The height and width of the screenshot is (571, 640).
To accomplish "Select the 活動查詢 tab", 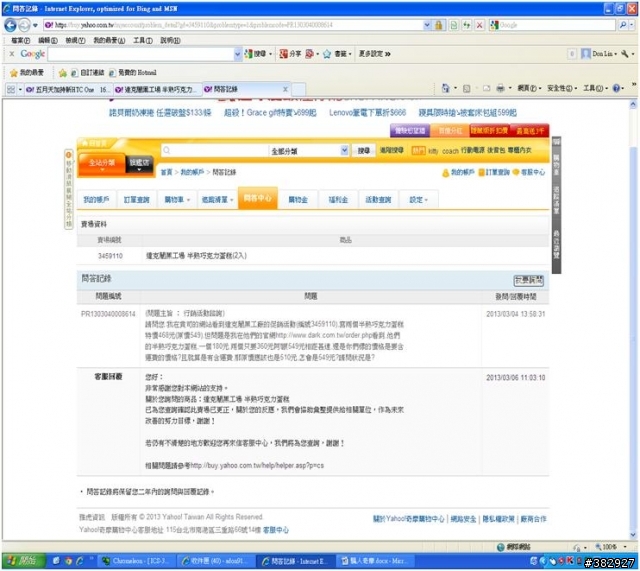I will coord(378,200).
